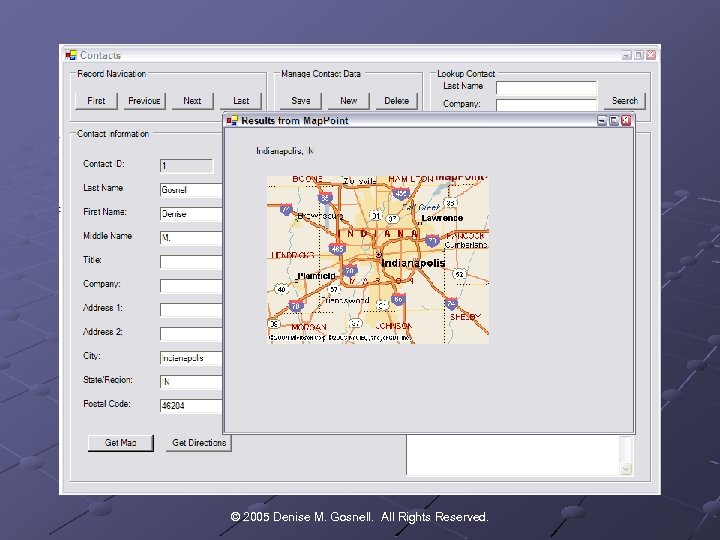Click the Search button in Lookup Contact
Viewport: 720px width, 540px height.
[x=624, y=101]
